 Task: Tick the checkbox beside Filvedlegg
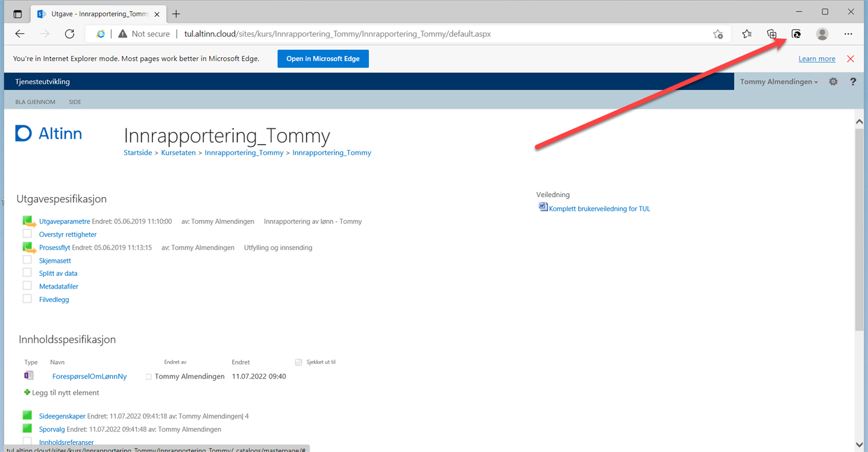pyautogui.click(x=27, y=298)
